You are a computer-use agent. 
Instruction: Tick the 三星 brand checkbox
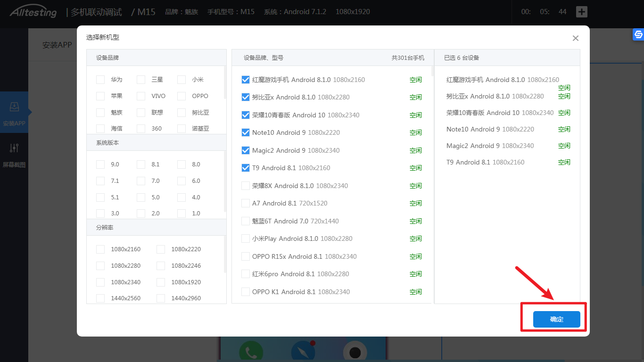[141, 80]
